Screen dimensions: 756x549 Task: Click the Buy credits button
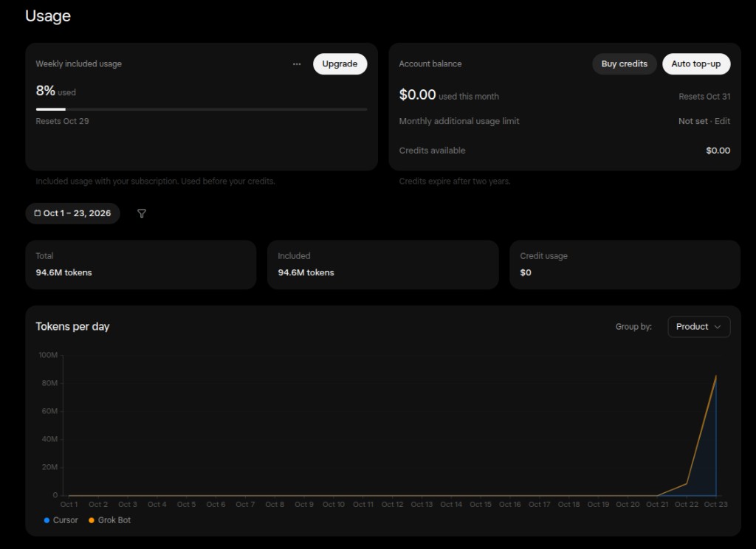(625, 64)
